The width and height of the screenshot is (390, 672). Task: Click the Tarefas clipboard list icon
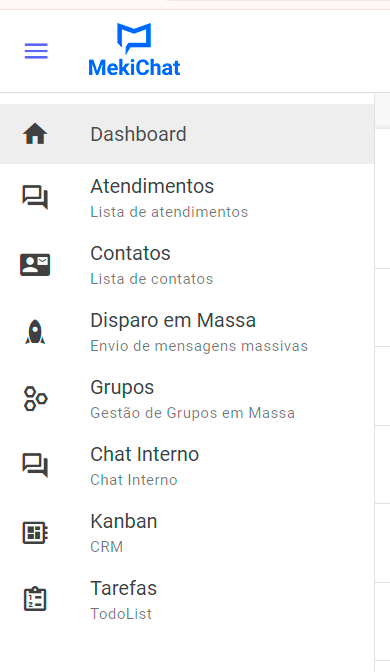[x=35, y=599]
